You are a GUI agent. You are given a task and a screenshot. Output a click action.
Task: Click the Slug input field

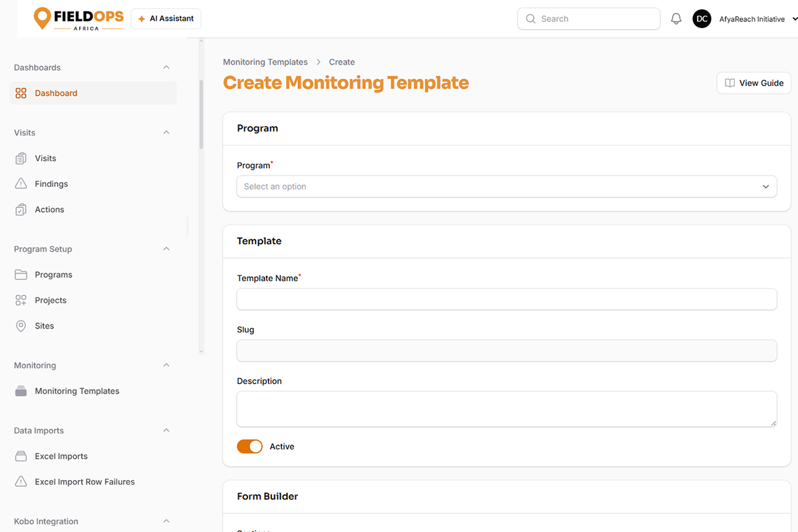pyautogui.click(x=507, y=350)
